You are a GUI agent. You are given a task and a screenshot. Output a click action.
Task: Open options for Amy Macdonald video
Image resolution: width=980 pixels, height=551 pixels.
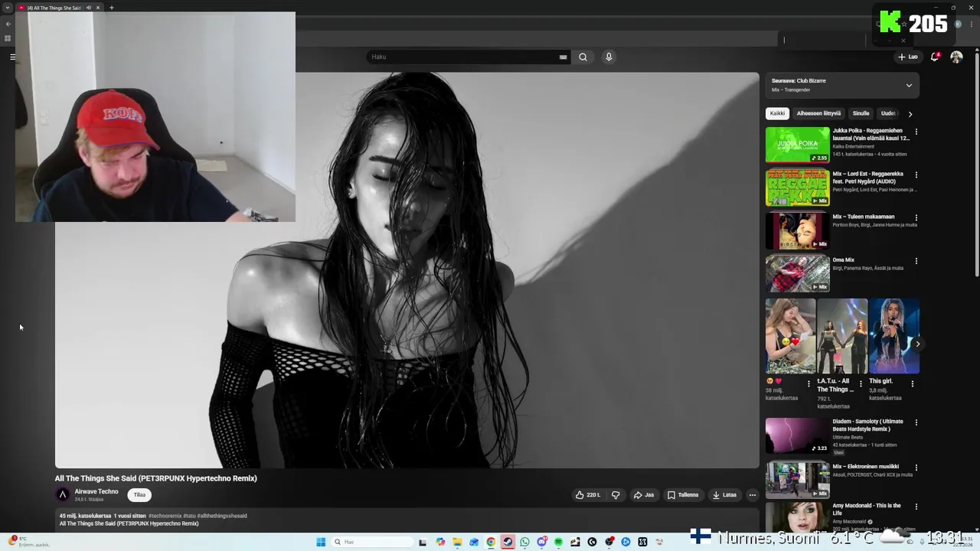pos(916,507)
